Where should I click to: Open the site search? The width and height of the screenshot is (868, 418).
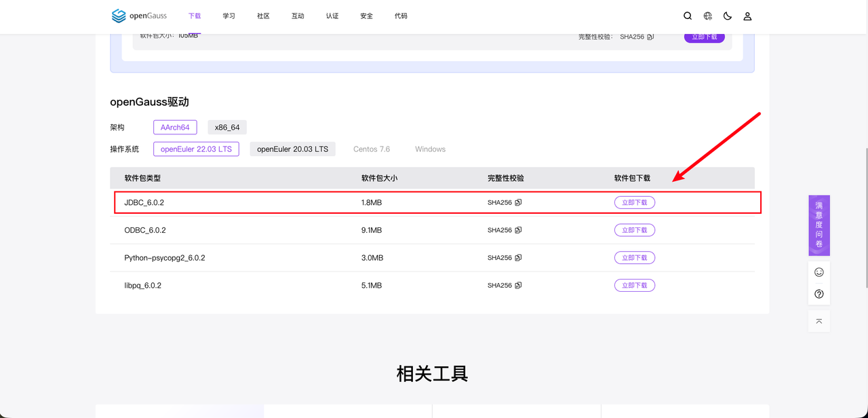(x=687, y=16)
